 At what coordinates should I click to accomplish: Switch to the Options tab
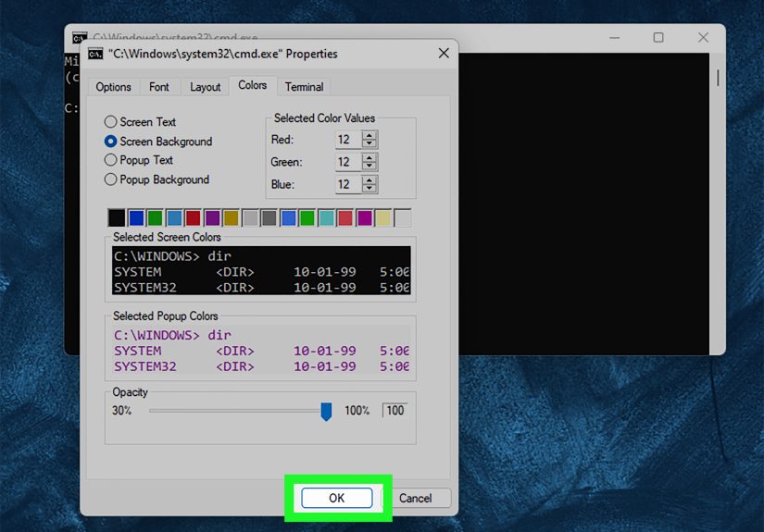pyautogui.click(x=113, y=87)
